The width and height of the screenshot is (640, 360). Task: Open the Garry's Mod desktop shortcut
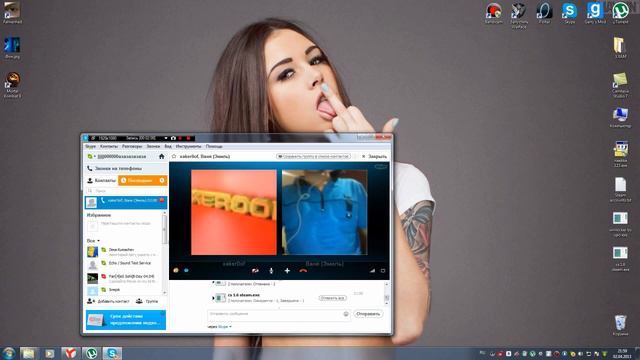click(595, 13)
